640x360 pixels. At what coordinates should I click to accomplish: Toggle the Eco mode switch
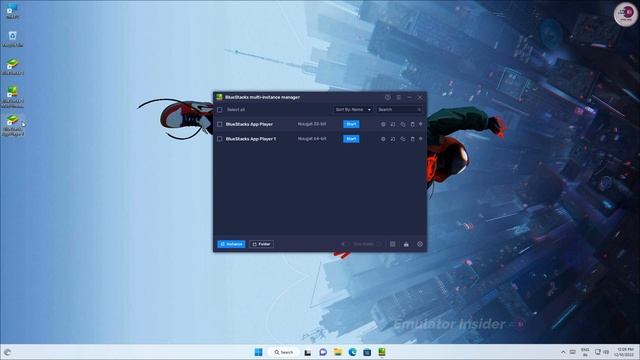tap(345, 244)
